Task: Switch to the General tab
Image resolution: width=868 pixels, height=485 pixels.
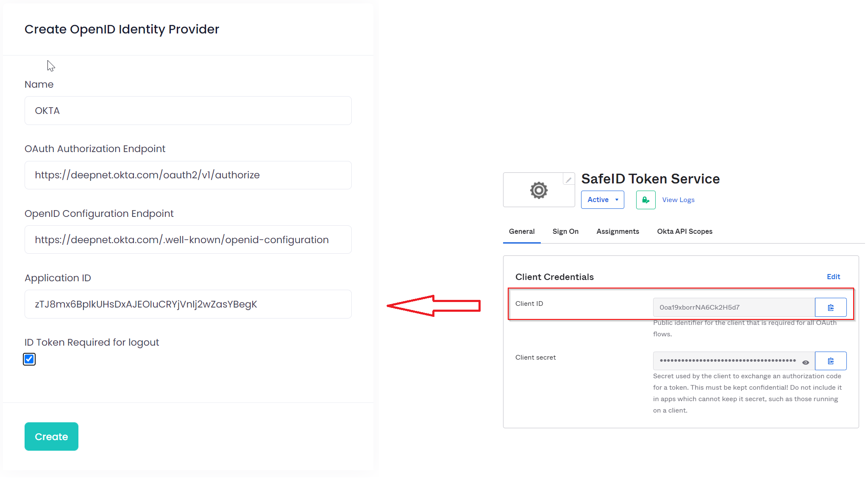Action: click(521, 231)
